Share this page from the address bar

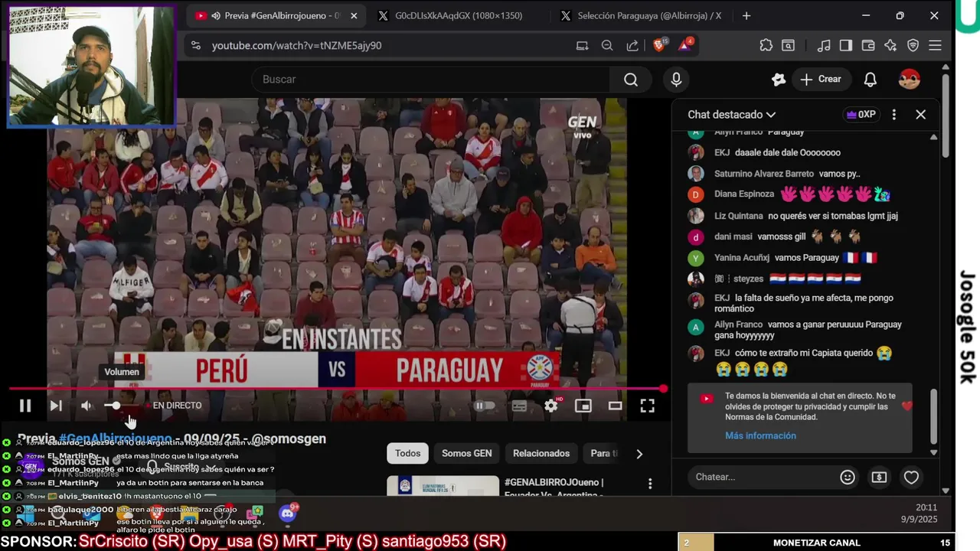click(x=632, y=46)
